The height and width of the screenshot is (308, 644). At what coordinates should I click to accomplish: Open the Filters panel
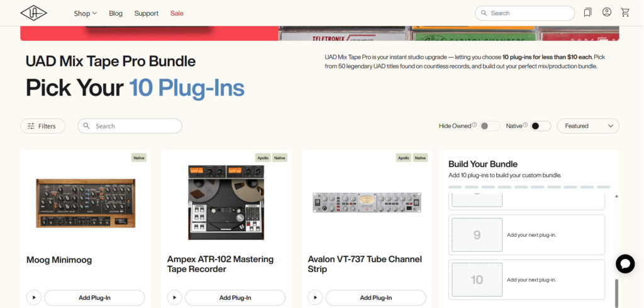43,126
